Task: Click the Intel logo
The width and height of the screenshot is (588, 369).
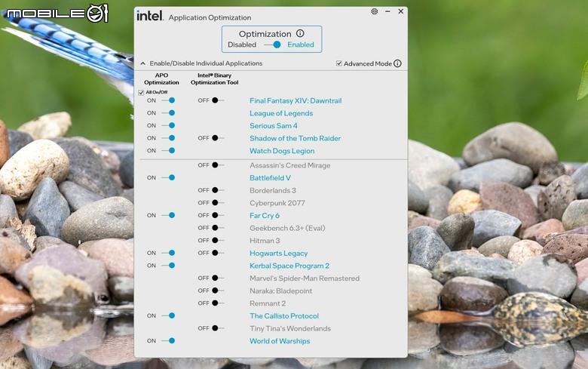Action: 149,16
